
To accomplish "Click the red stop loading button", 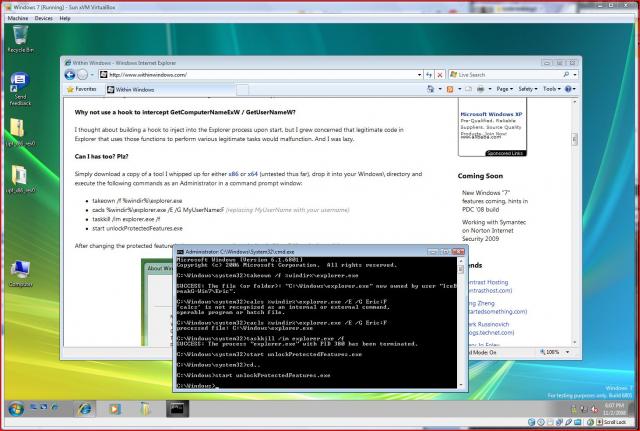I will (440, 75).
